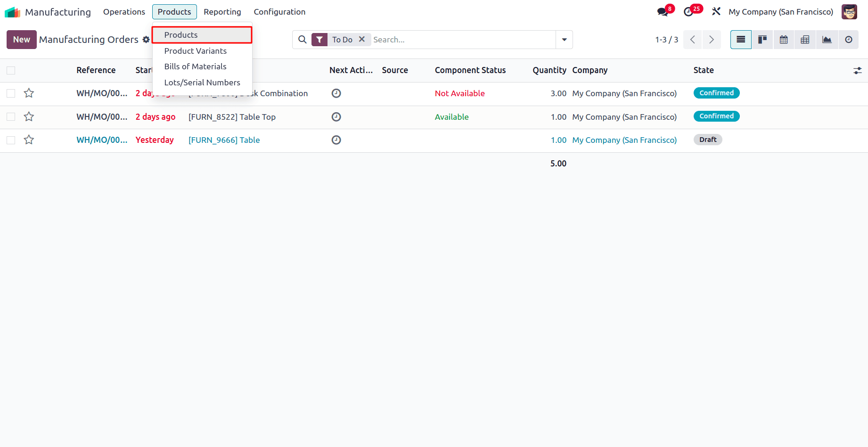Screen dimensions: 868x447
Task: Schedule an activity for WH/MO Table Top row
Action: click(336, 116)
